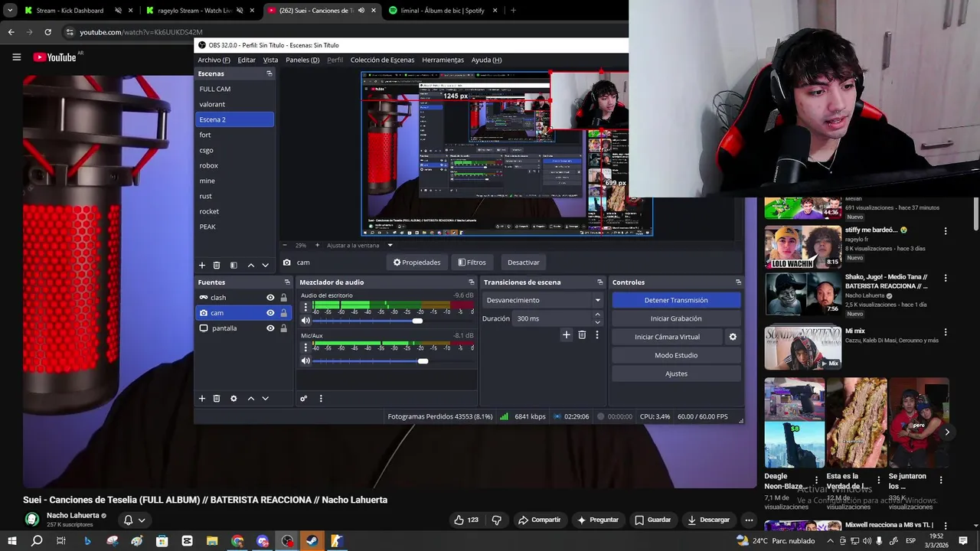Open the Windows taskbar search icon
This screenshot has width=980, height=551.
[36, 541]
